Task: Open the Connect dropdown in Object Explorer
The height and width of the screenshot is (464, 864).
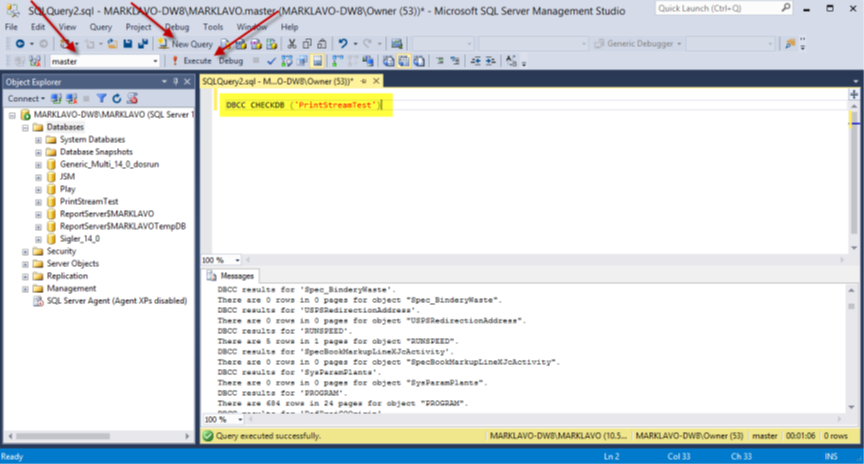Action: 25,99
